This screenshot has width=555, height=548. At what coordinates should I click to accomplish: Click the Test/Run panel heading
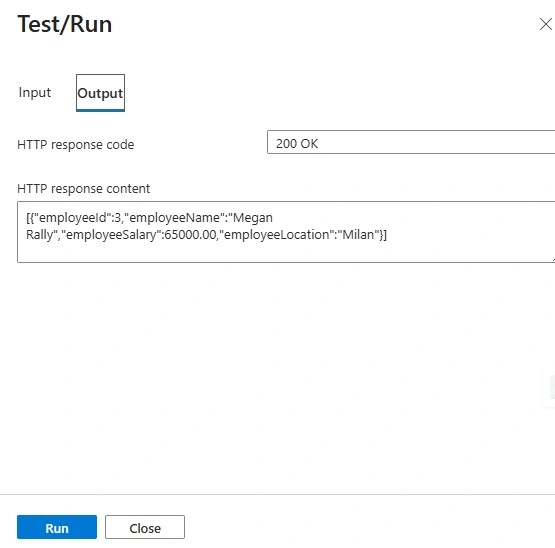coord(65,24)
